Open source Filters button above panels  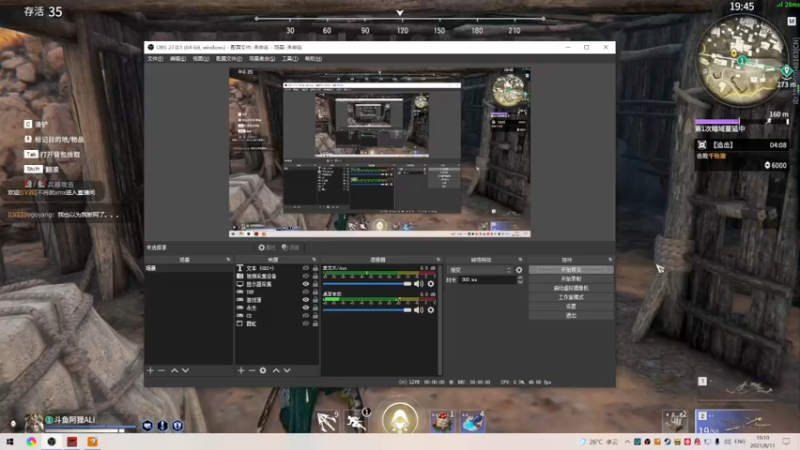coord(290,247)
